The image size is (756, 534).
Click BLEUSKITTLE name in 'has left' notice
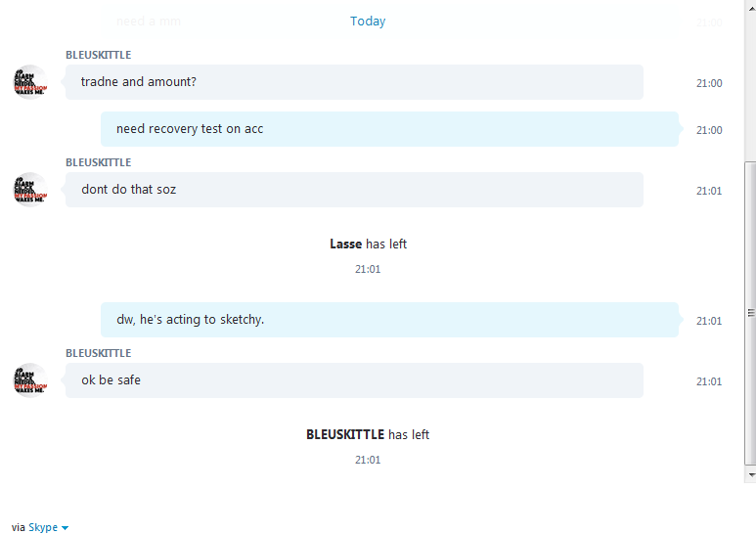coord(345,434)
